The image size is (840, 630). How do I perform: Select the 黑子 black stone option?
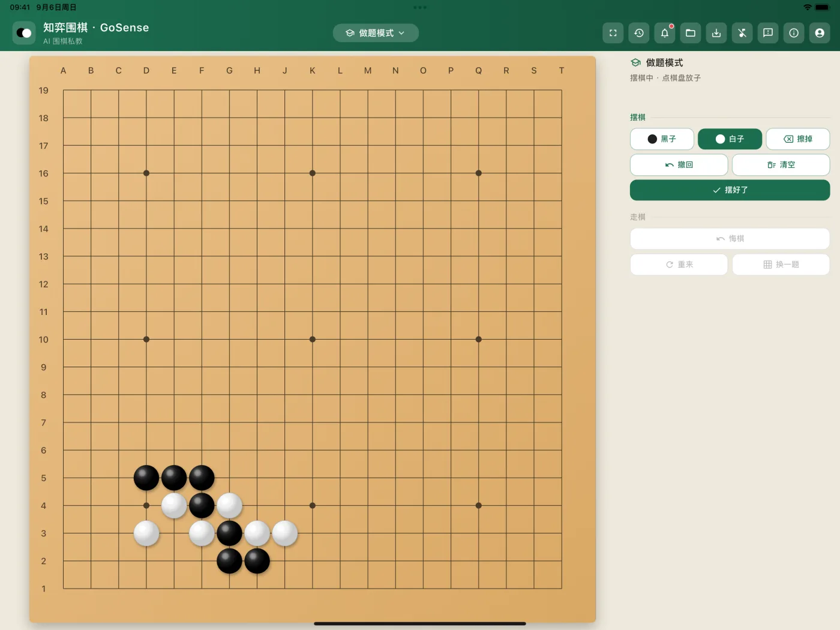662,139
